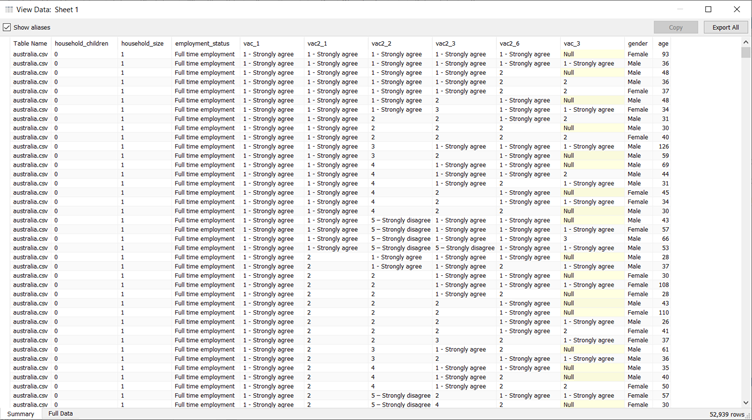Click the Export All button
Screen dimensions: 752x420
[725, 28]
